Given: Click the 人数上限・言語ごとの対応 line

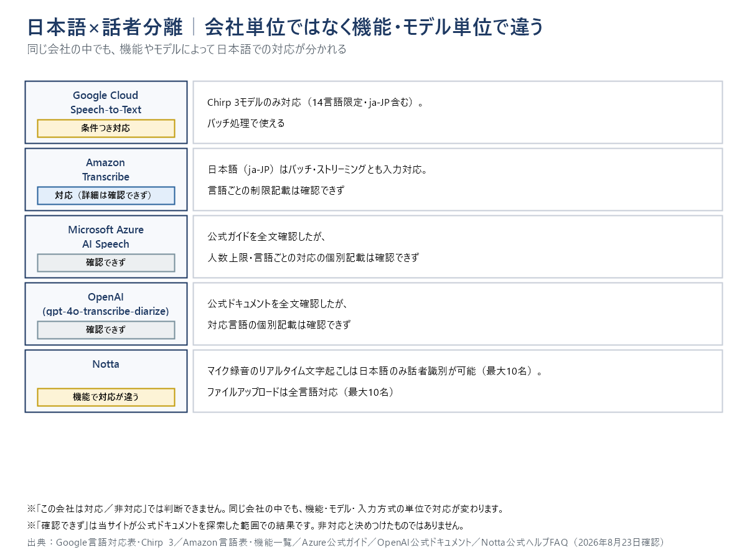Looking at the screenshot, I should point(313,258).
